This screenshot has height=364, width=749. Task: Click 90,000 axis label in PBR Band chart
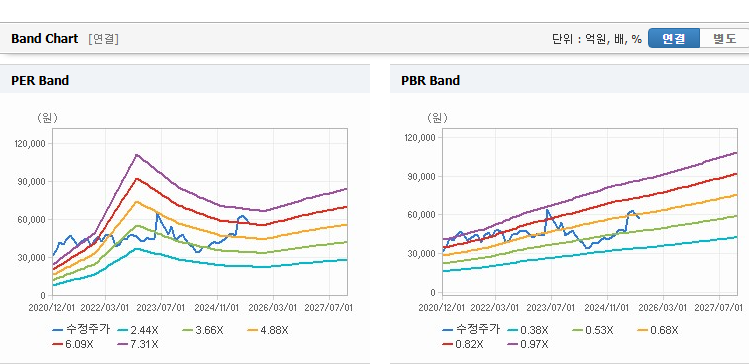click(x=422, y=176)
